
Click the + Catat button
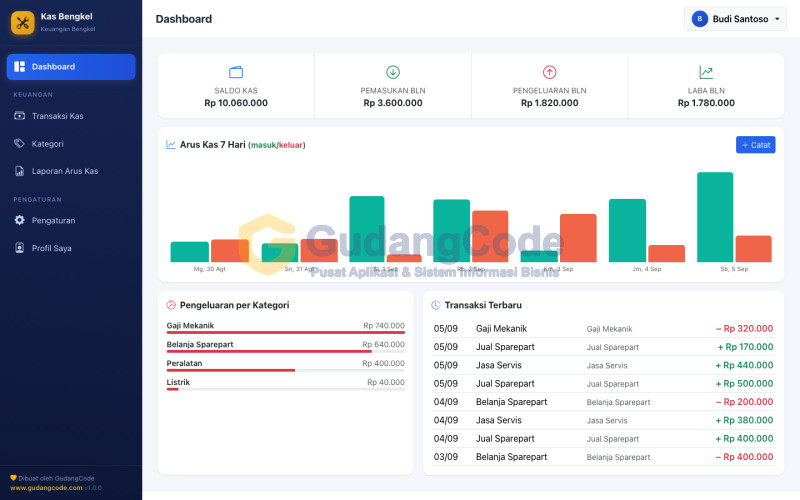pos(756,145)
